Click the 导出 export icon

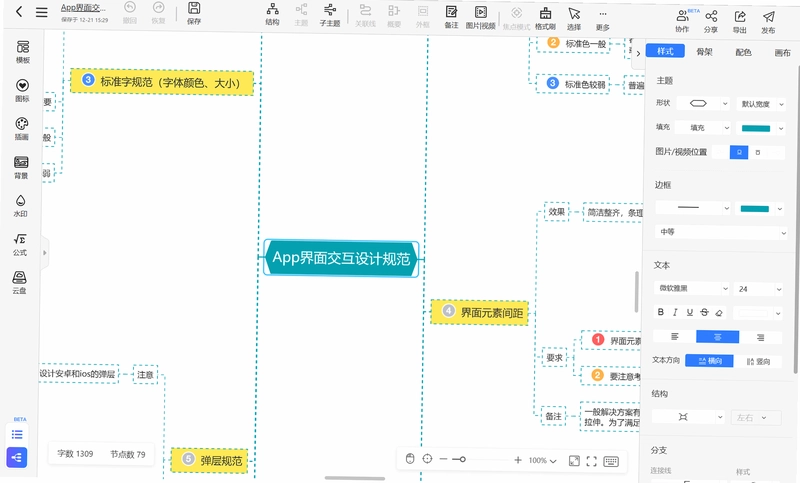[740, 22]
